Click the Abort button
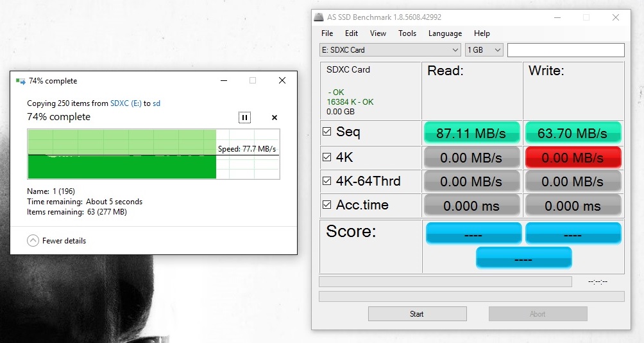Viewport: 644px width, 343px height. click(x=538, y=314)
